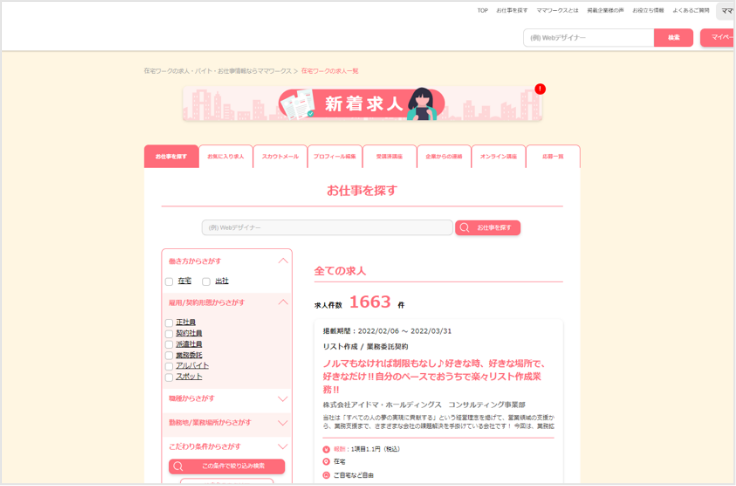This screenshot has height=486, width=736.
Task: Expand the 勤務地/業務場所からさがす section
Action: coord(283,423)
